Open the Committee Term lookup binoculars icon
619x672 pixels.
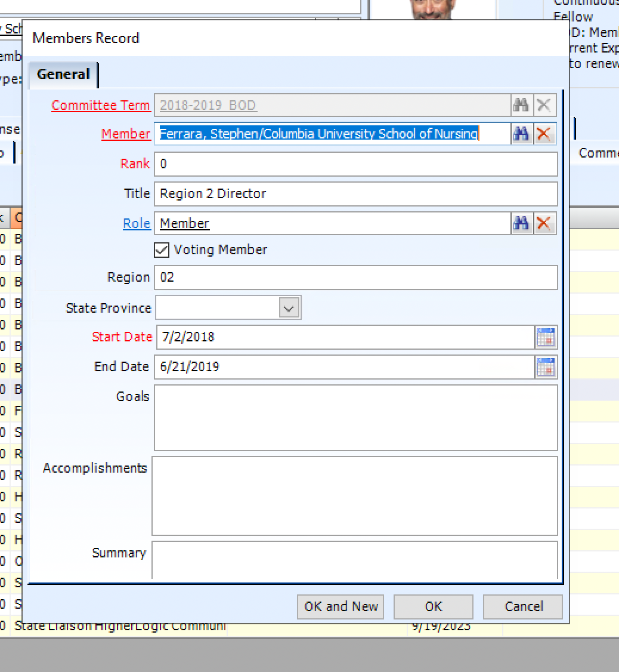pos(521,104)
